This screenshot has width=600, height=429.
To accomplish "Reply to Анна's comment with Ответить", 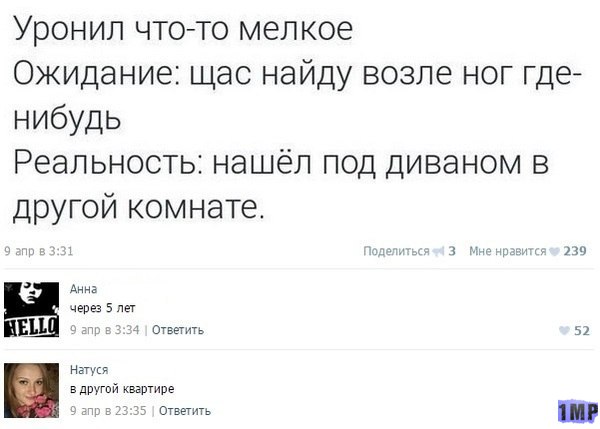I will point(180,329).
